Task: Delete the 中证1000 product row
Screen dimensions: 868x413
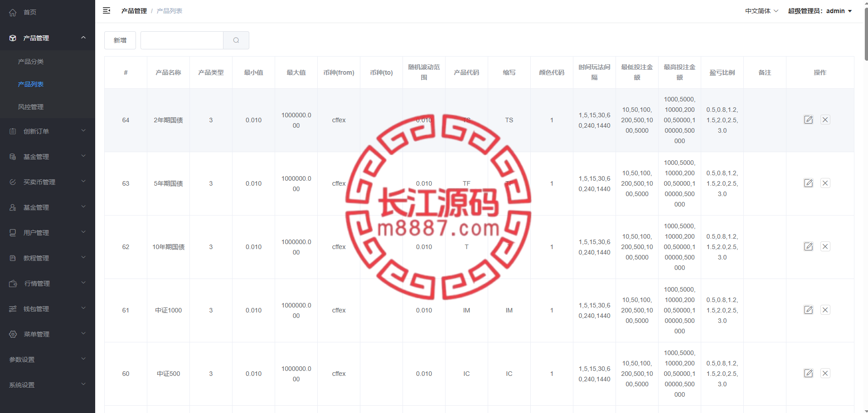Action: point(825,310)
